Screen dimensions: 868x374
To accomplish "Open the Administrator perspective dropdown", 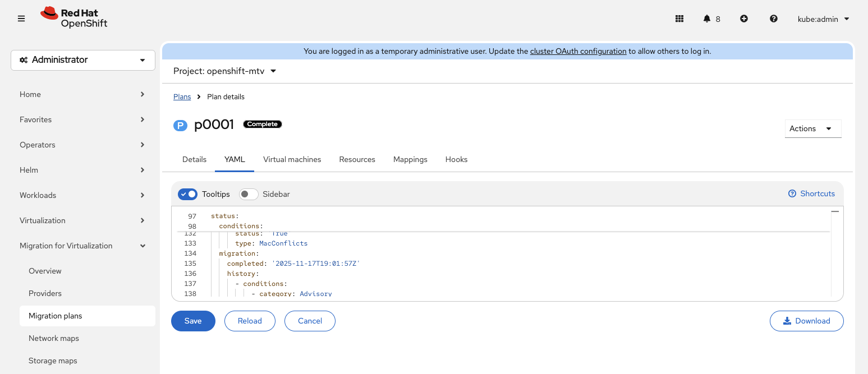I will click(83, 60).
